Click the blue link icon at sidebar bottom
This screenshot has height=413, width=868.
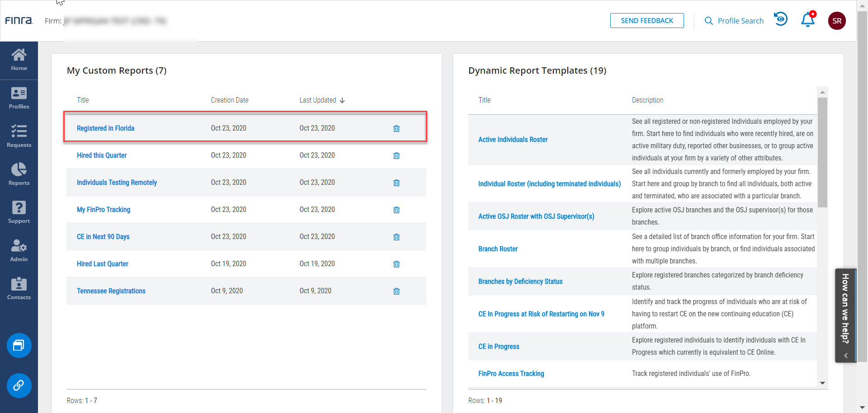coord(19,385)
